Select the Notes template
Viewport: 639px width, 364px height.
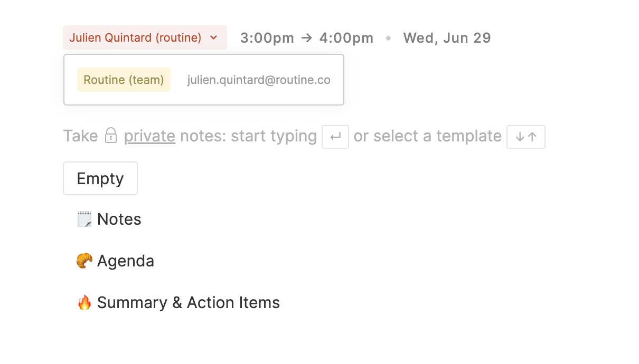(x=119, y=219)
